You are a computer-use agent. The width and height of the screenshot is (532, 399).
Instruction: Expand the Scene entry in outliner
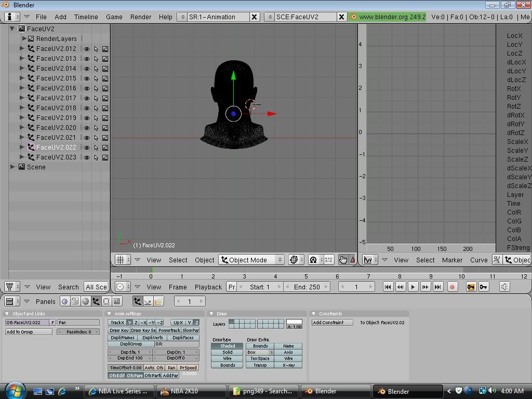12,167
